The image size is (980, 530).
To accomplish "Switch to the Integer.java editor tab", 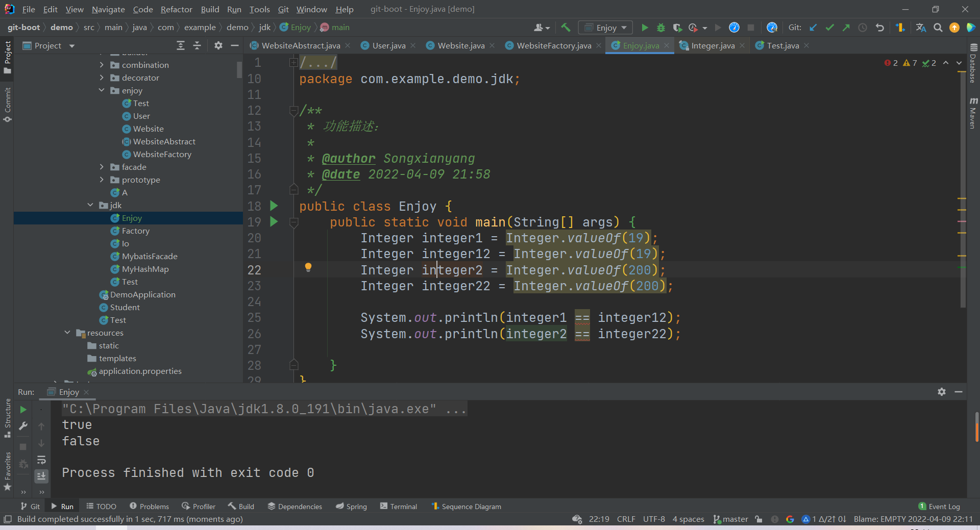I will coord(713,45).
